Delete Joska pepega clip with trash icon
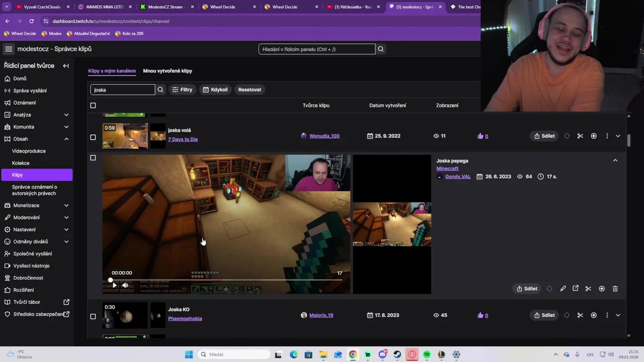This screenshot has height=362, width=644. [x=615, y=289]
